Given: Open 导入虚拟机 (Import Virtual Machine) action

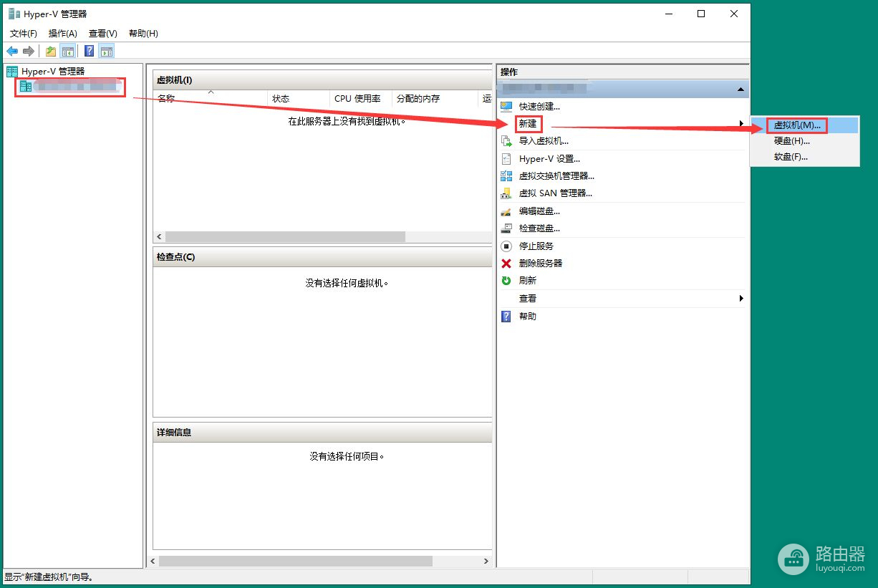Looking at the screenshot, I should pos(544,141).
